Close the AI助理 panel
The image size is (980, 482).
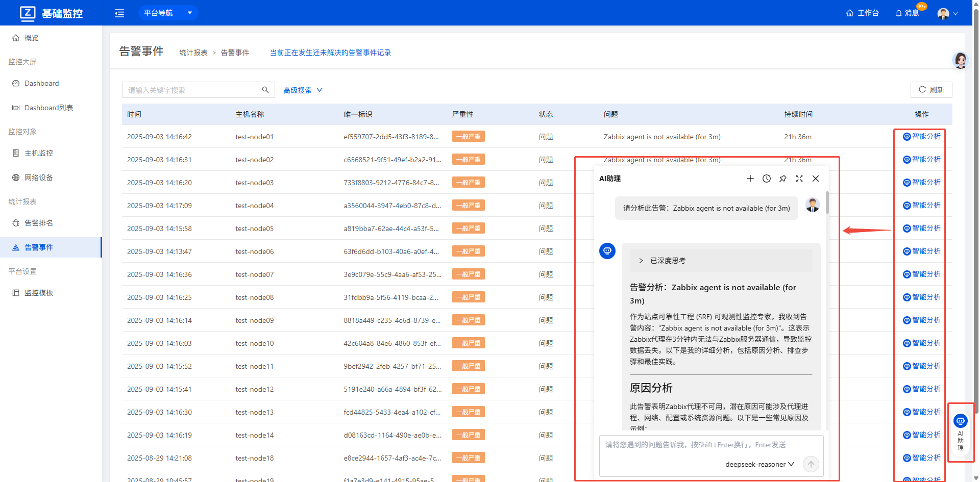click(816, 179)
